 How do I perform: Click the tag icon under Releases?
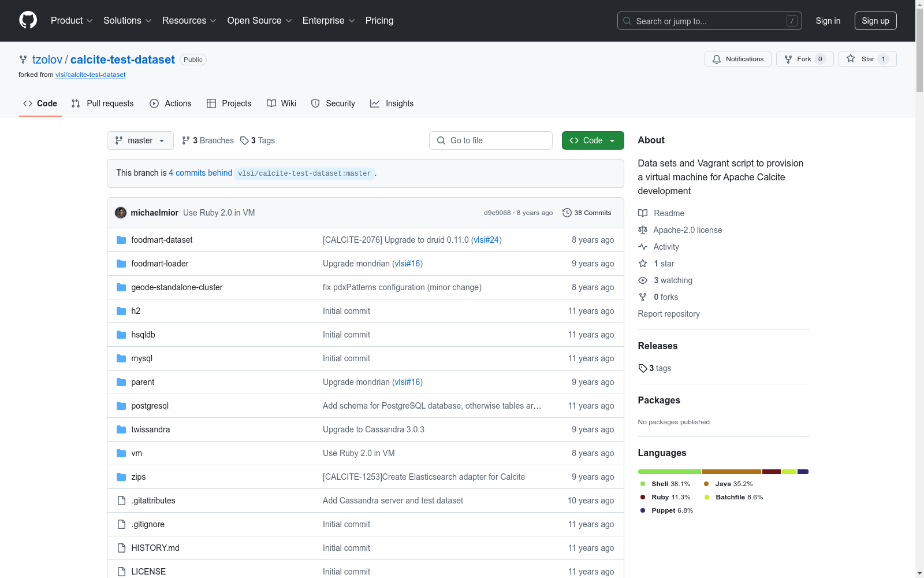[643, 368]
